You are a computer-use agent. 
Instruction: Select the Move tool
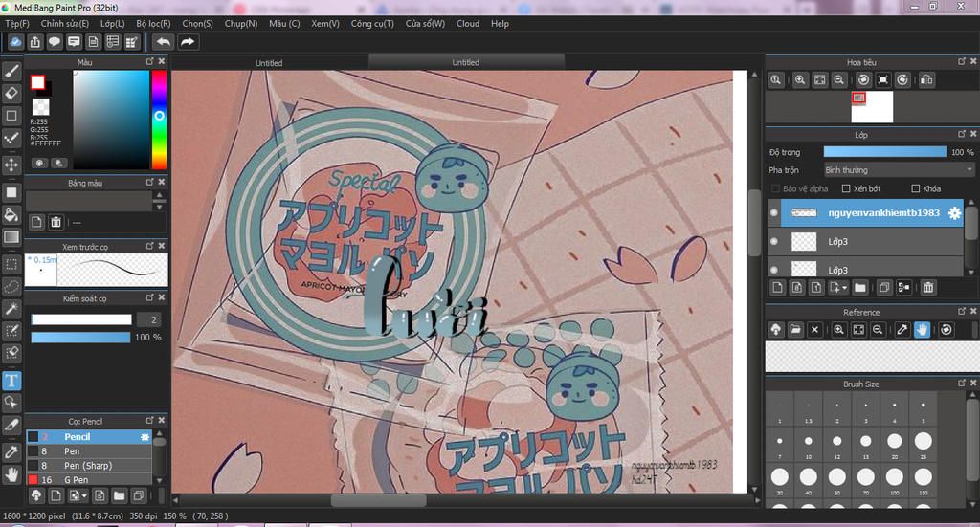[11, 165]
